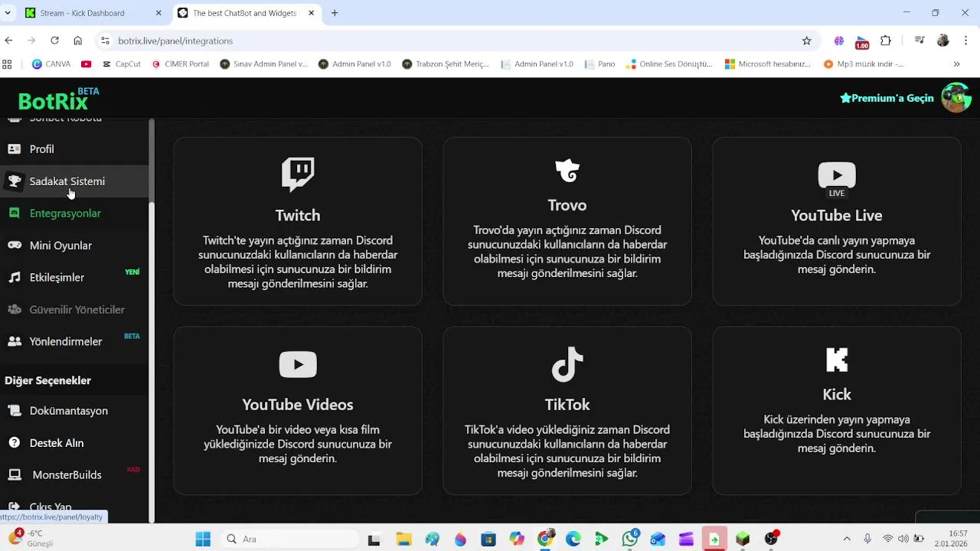The image size is (980, 551).
Task: Select Entegrasyonlar in the sidebar
Action: click(74, 214)
